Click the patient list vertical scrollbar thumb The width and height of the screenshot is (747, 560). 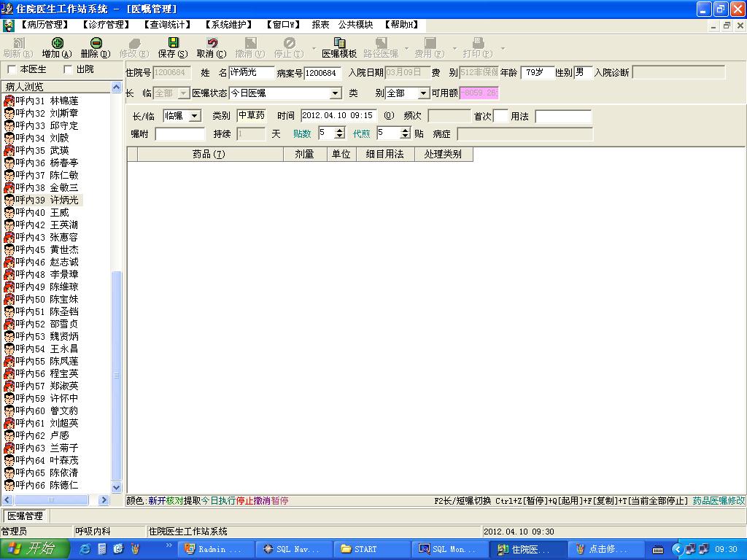(x=117, y=376)
